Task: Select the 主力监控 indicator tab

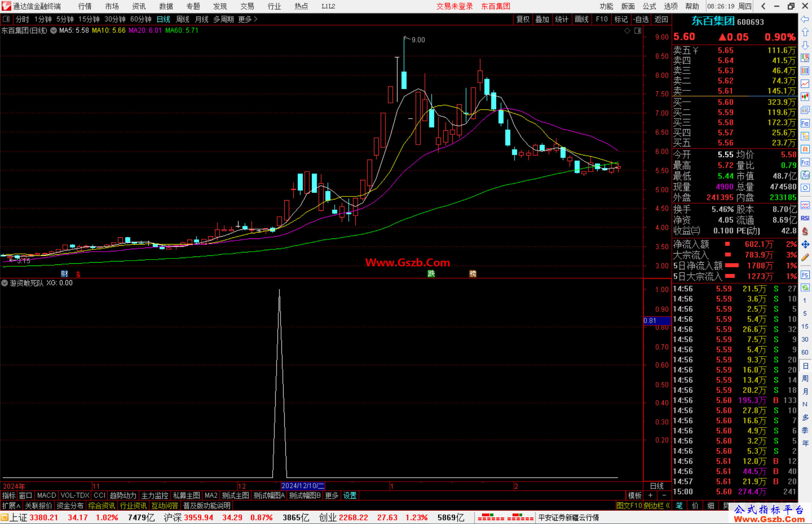Action: click(x=155, y=495)
